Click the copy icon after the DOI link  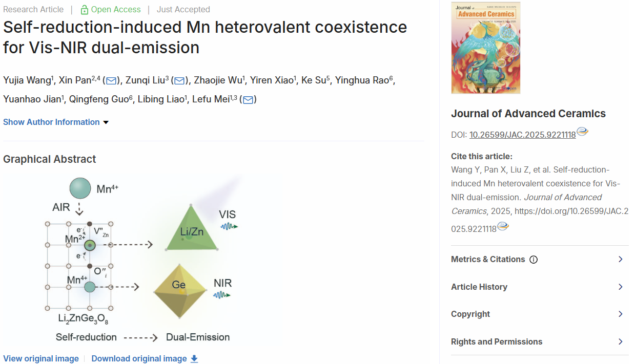pyautogui.click(x=582, y=132)
